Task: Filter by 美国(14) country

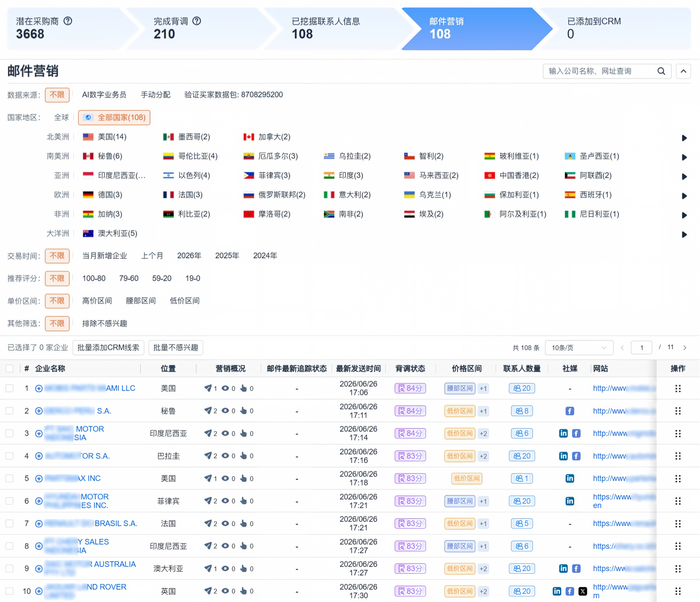Action: (105, 137)
